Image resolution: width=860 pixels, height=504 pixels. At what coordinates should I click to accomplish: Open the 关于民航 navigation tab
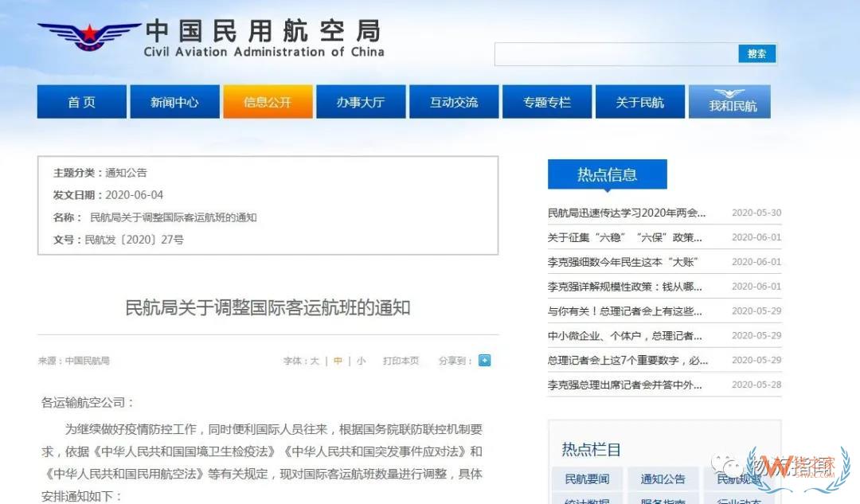click(640, 102)
